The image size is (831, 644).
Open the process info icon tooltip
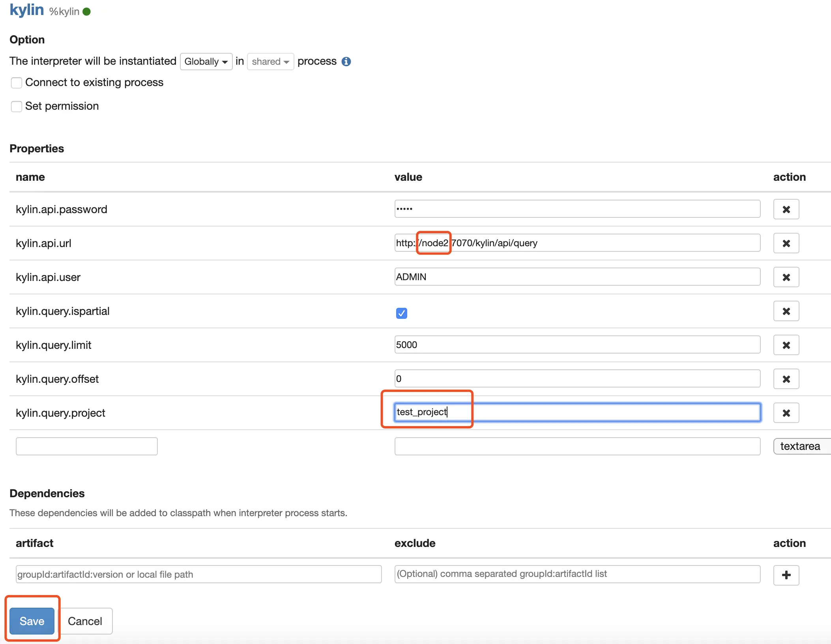pyautogui.click(x=346, y=62)
